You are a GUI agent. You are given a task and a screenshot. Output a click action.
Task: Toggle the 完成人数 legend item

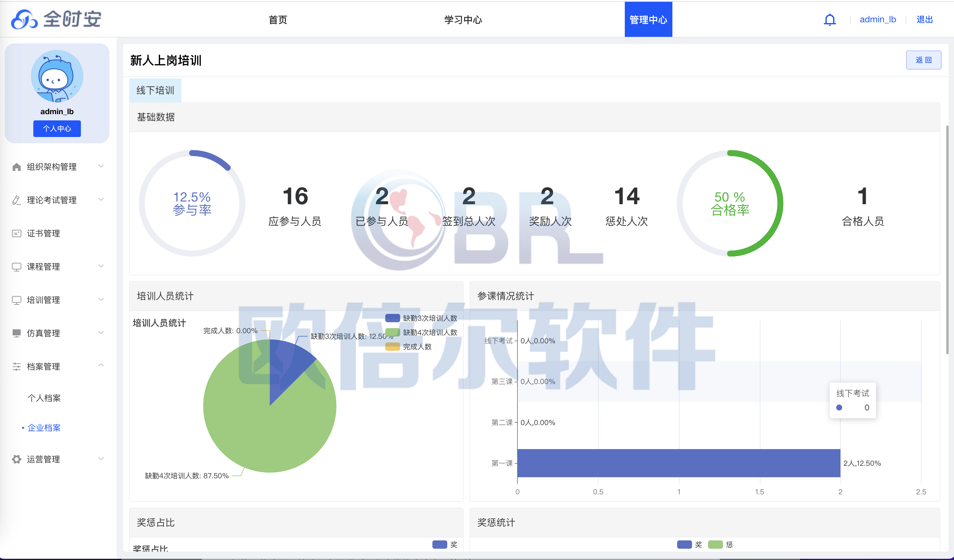[408, 347]
